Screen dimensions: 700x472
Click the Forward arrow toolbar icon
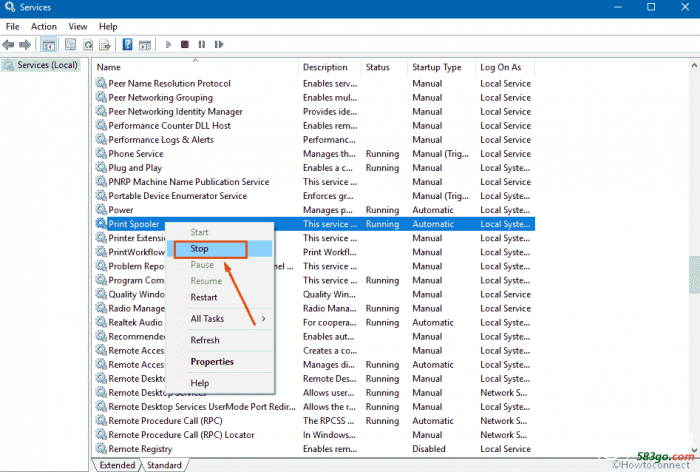pos(25,45)
